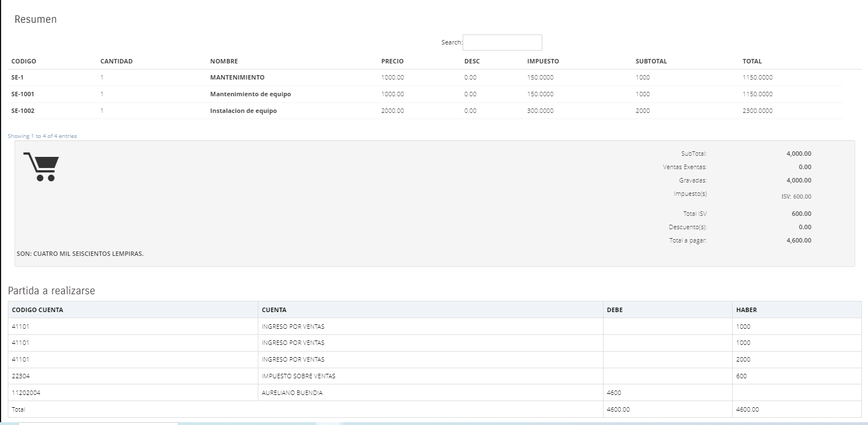Click price 2000.00 in Instalacion row

point(393,111)
